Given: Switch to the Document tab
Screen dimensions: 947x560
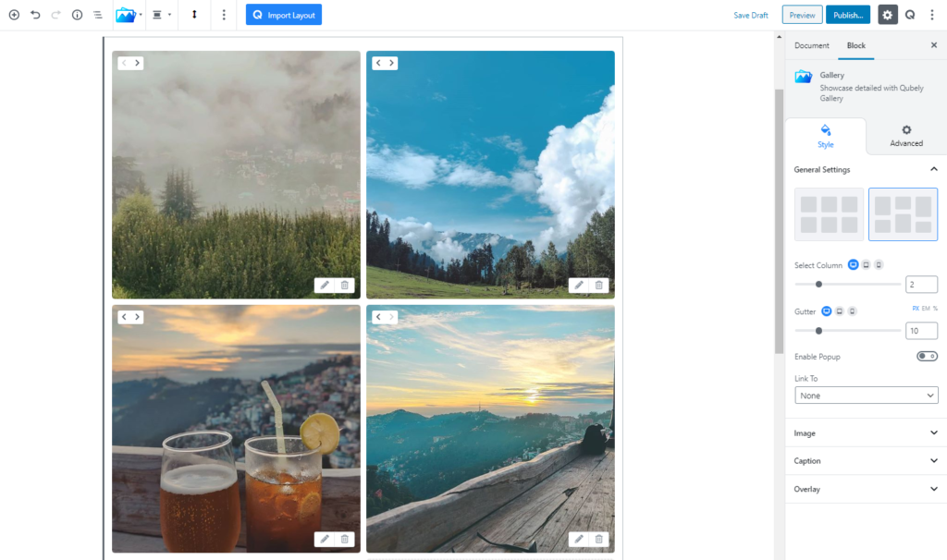Looking at the screenshot, I should click(812, 45).
